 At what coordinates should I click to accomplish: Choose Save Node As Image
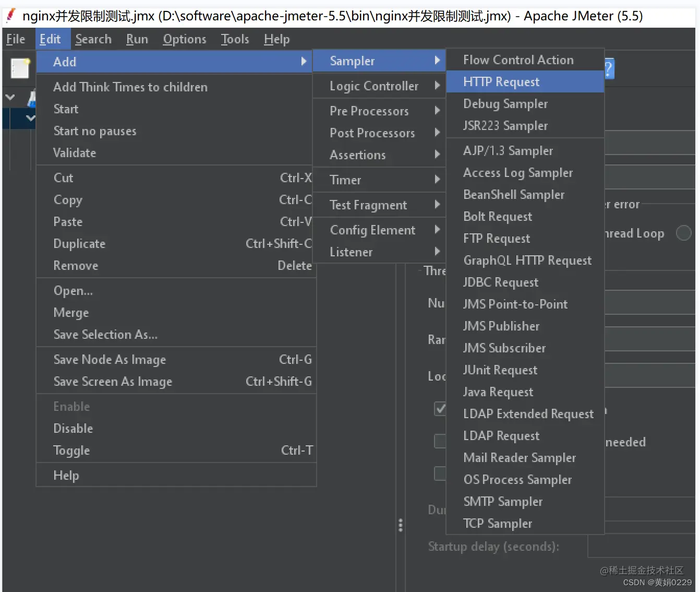point(110,360)
